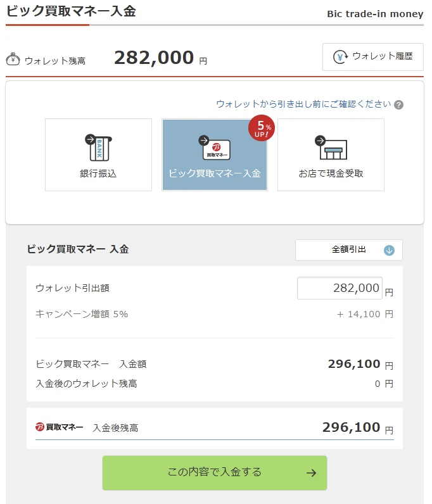
Task: Click the 入金後のウォレット残高 0 円 value
Action: pyautogui.click(x=384, y=384)
